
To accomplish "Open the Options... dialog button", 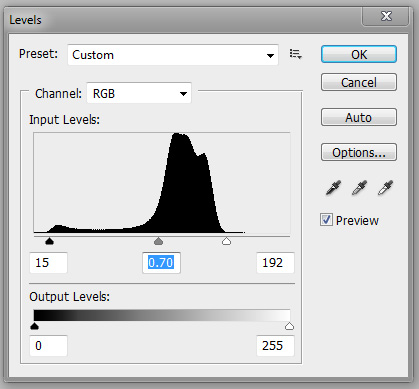I will (359, 152).
